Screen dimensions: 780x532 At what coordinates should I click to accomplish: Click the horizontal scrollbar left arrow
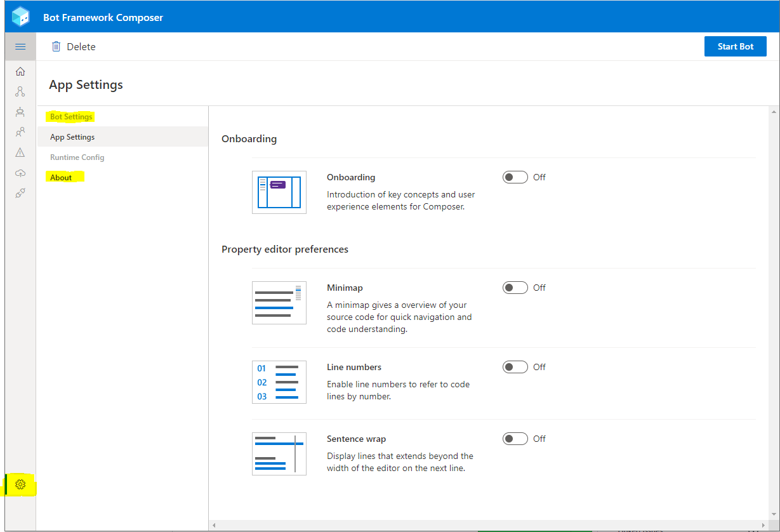(x=214, y=526)
